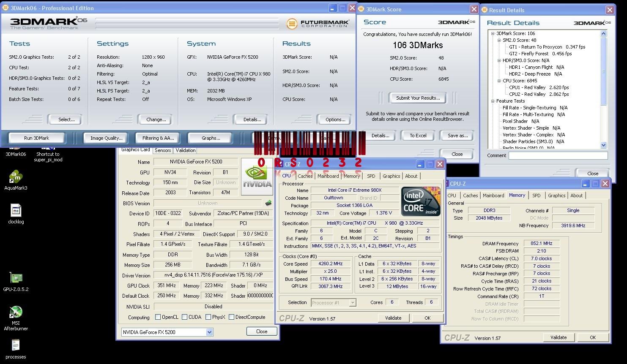Open Image Quality settings

point(106,138)
